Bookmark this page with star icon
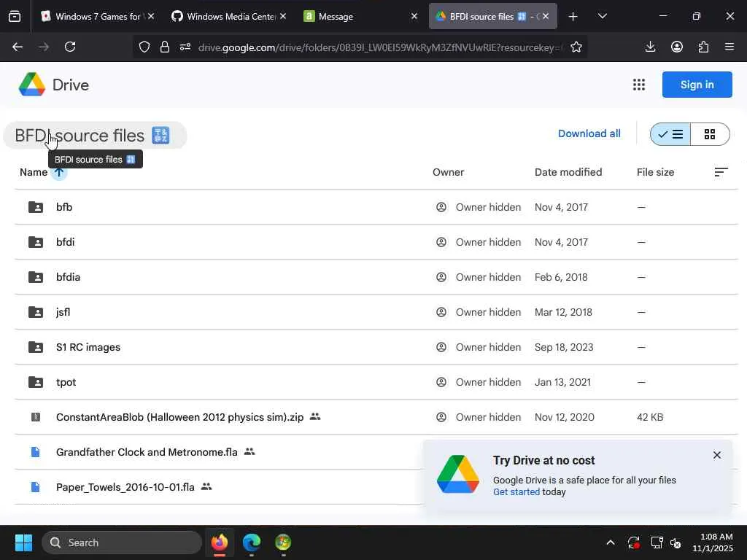The image size is (747, 560). pos(576,47)
